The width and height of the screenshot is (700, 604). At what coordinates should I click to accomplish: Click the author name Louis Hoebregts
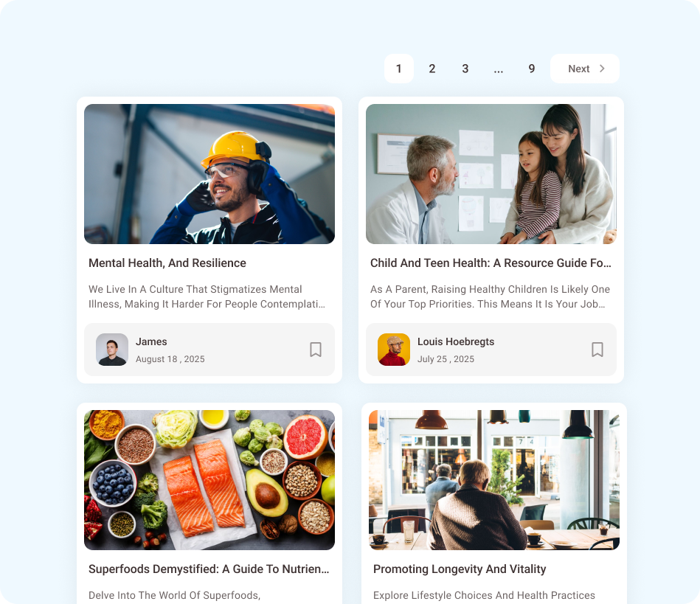(456, 341)
